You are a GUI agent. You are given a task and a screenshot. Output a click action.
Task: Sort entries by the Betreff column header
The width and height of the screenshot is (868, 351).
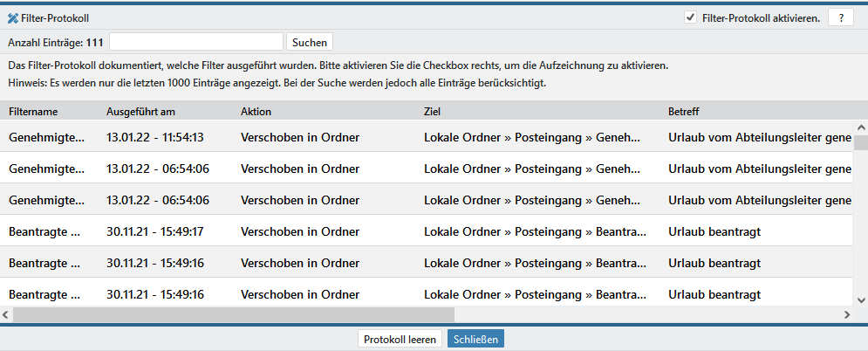click(x=683, y=112)
